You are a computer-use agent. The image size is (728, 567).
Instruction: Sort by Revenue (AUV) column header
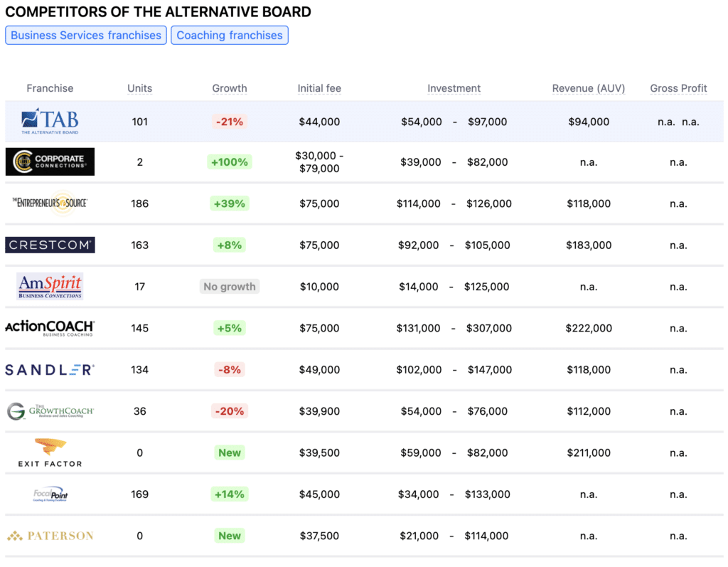pos(589,88)
